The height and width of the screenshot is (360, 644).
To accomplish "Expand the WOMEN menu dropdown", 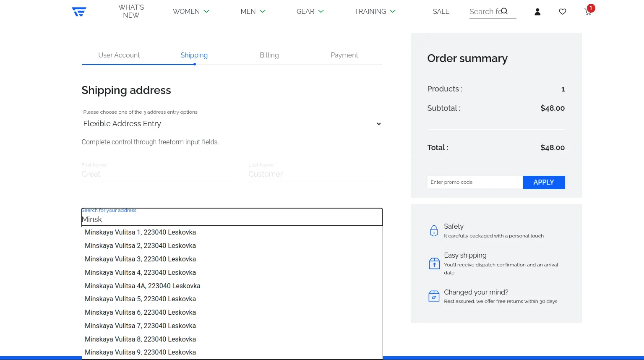I will 191,11.
